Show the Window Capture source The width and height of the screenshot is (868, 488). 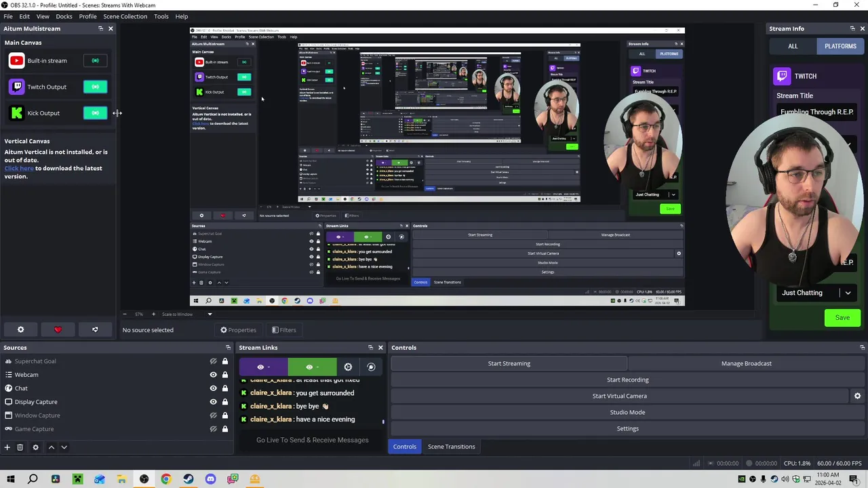213,415
